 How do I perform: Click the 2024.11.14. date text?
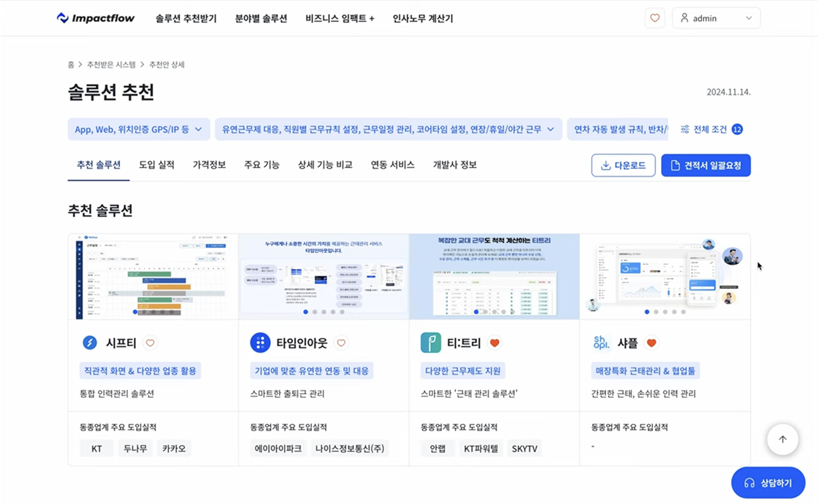(x=729, y=92)
